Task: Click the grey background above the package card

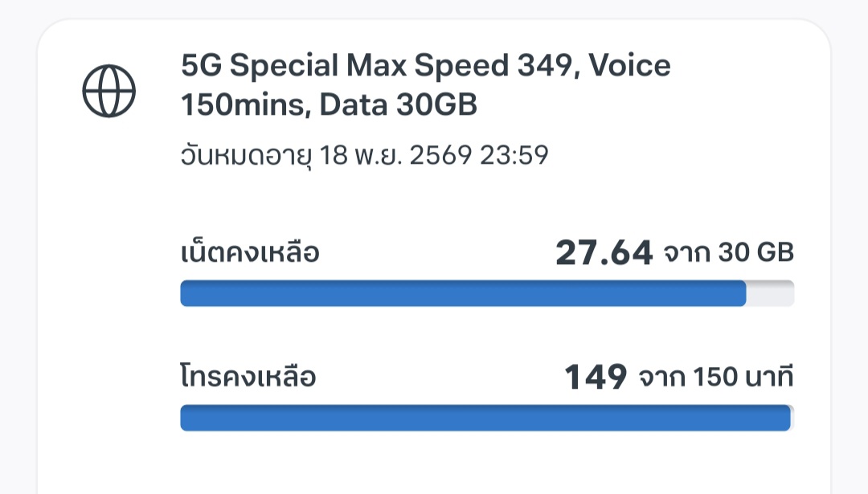Action: click(434, 8)
